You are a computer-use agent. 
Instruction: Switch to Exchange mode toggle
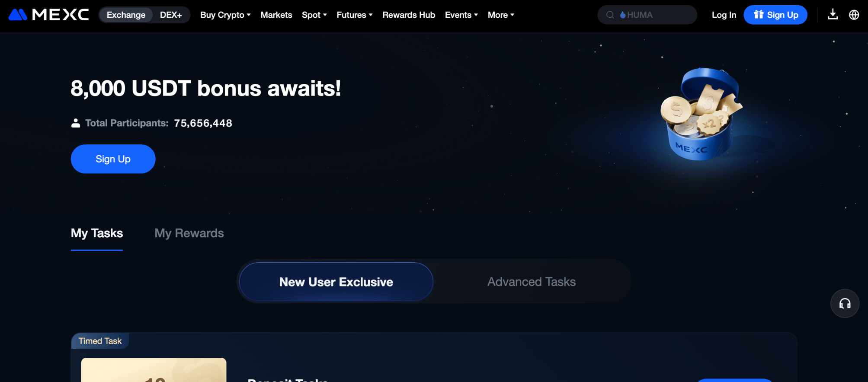(126, 15)
